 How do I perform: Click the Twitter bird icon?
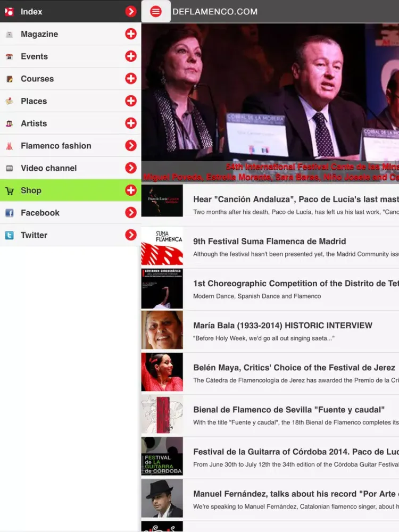pos(10,235)
